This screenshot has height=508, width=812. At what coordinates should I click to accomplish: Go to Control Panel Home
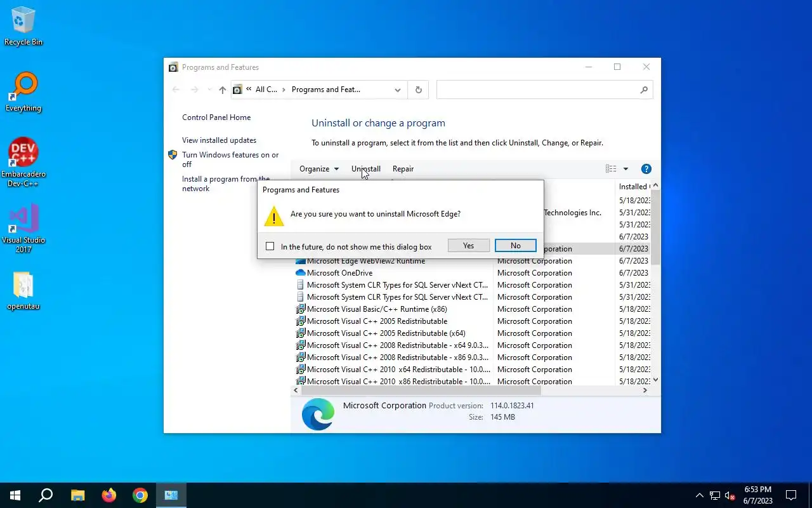coord(216,117)
